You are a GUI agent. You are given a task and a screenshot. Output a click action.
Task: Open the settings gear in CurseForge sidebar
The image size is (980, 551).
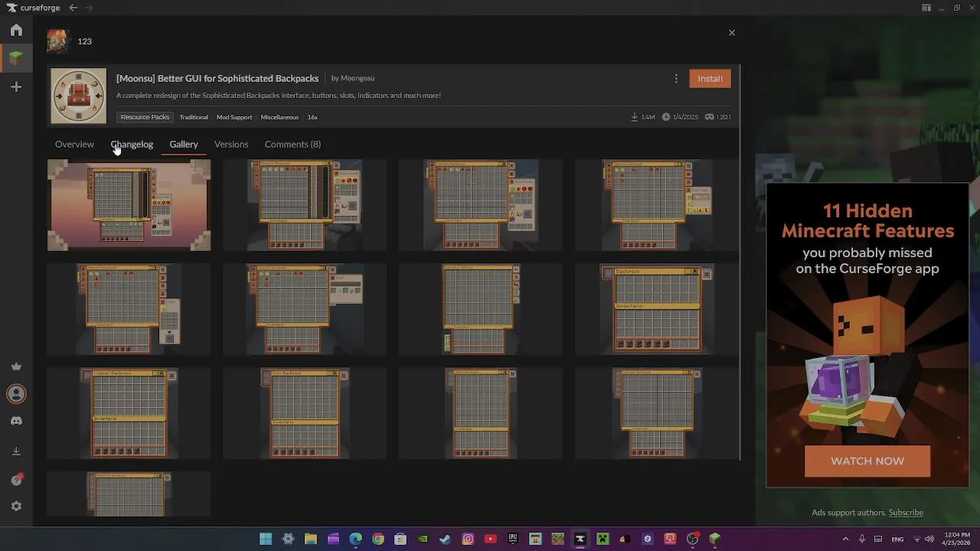(16, 507)
